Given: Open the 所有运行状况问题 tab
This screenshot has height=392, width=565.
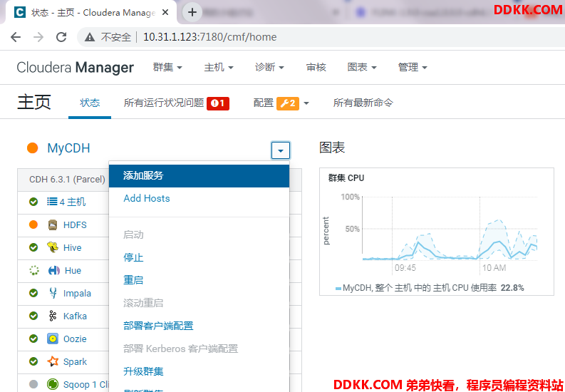Looking at the screenshot, I should point(164,103).
